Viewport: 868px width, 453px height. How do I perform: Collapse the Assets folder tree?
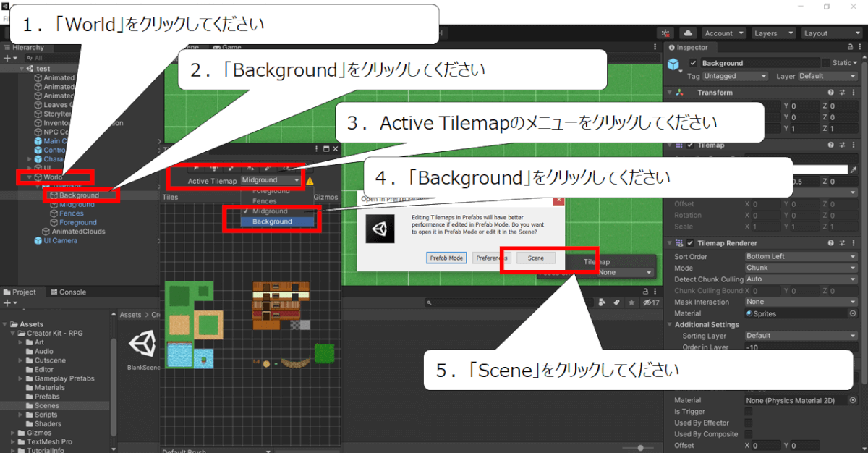5,324
